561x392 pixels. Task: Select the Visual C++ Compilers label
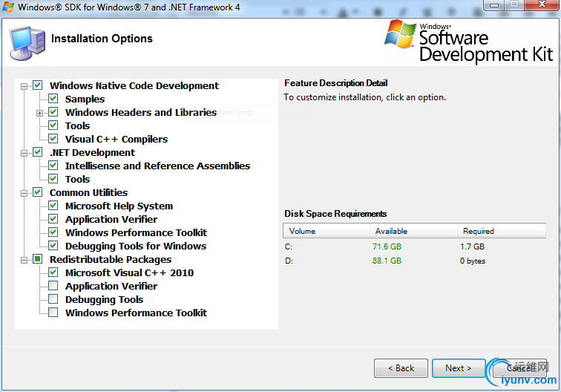tap(117, 140)
